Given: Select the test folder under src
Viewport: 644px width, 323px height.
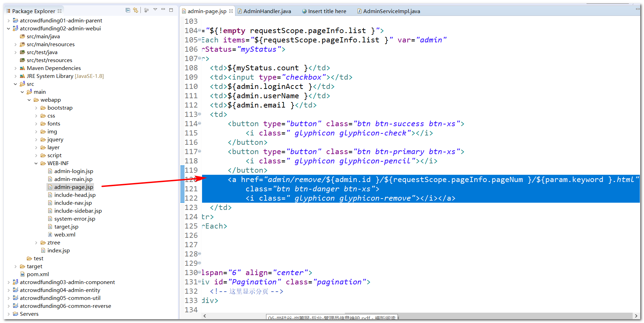Looking at the screenshot, I should pyautogui.click(x=38, y=259).
